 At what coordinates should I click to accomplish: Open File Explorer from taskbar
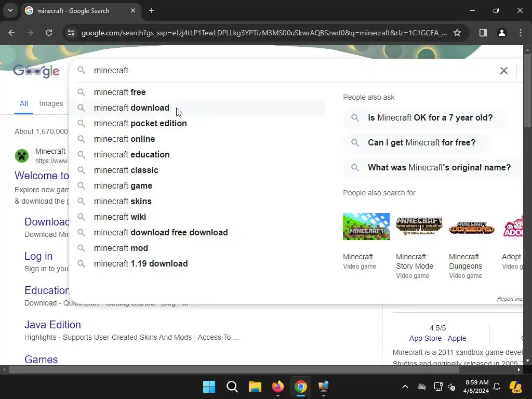click(255, 387)
